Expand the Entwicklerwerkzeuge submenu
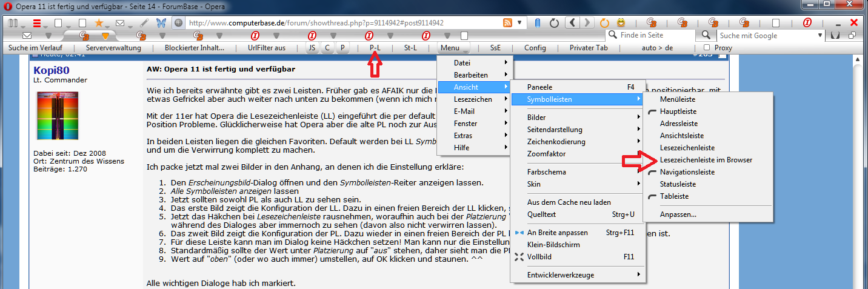Viewport: 868px width, 289px height. [x=576, y=275]
